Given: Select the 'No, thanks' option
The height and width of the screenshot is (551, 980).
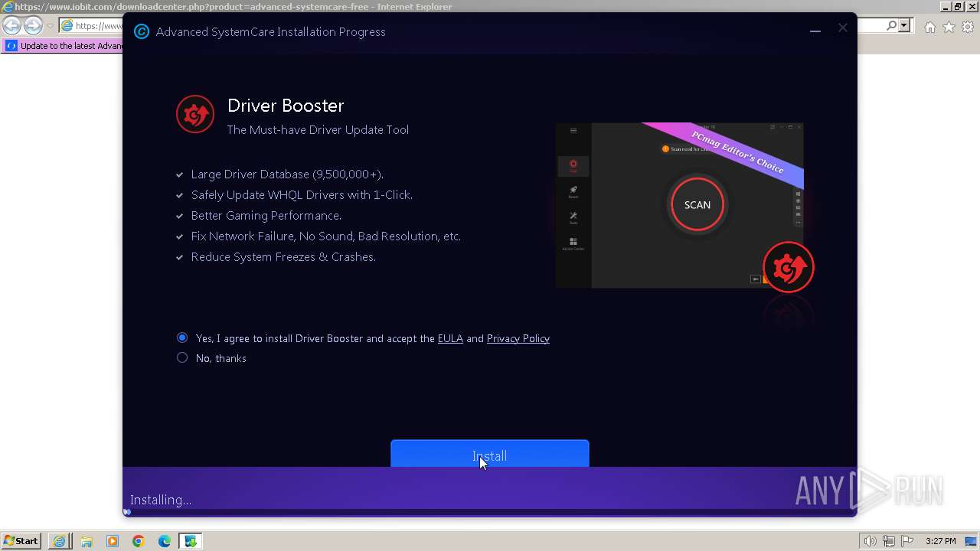Looking at the screenshot, I should pyautogui.click(x=182, y=357).
